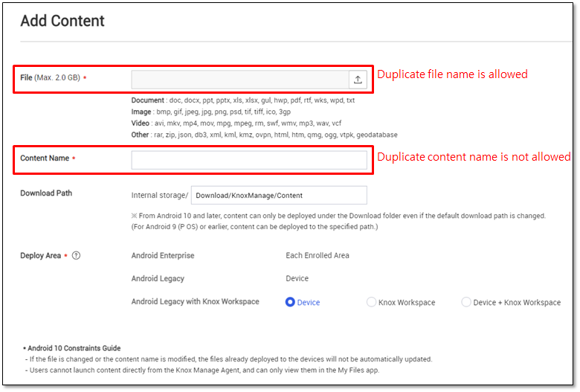Viewport: 580px width, 392px height.
Task: Select Device + Knox Workspace radio option
Action: [466, 302]
